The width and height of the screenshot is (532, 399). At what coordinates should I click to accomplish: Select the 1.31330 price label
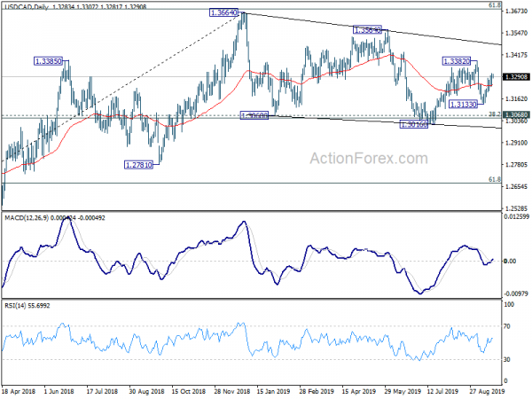(x=463, y=105)
